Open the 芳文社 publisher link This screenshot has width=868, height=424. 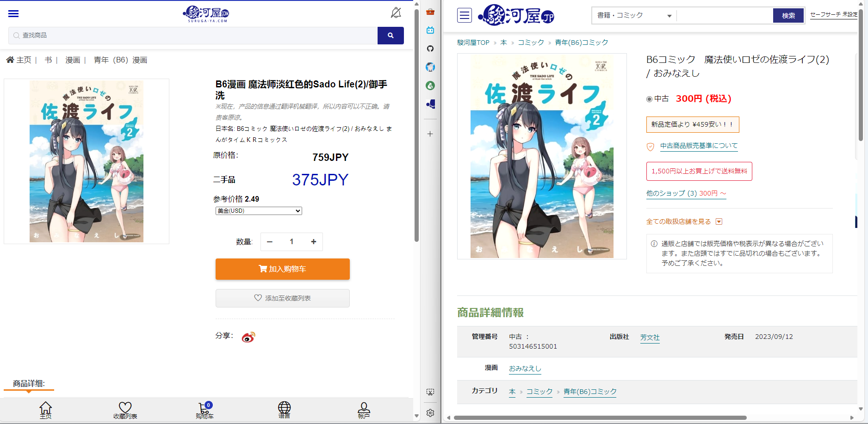pyautogui.click(x=650, y=337)
